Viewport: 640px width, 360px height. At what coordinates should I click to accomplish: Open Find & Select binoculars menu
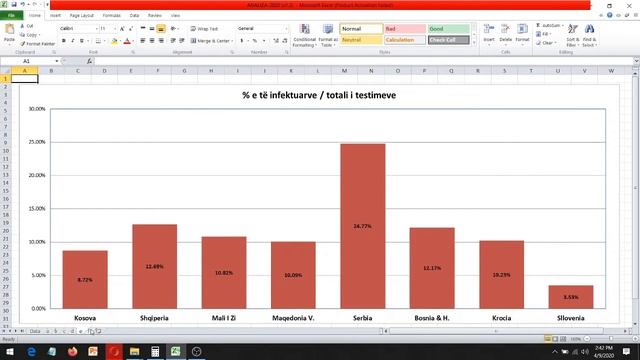point(589,35)
